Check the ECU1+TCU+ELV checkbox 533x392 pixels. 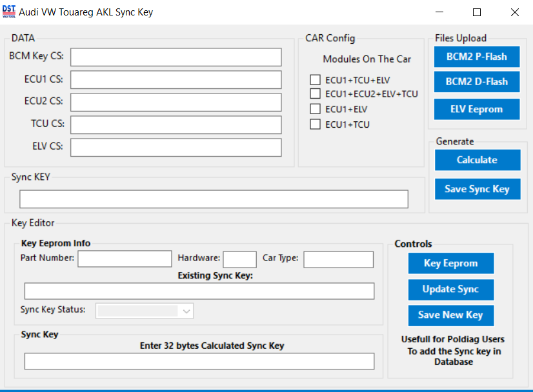[x=315, y=80]
